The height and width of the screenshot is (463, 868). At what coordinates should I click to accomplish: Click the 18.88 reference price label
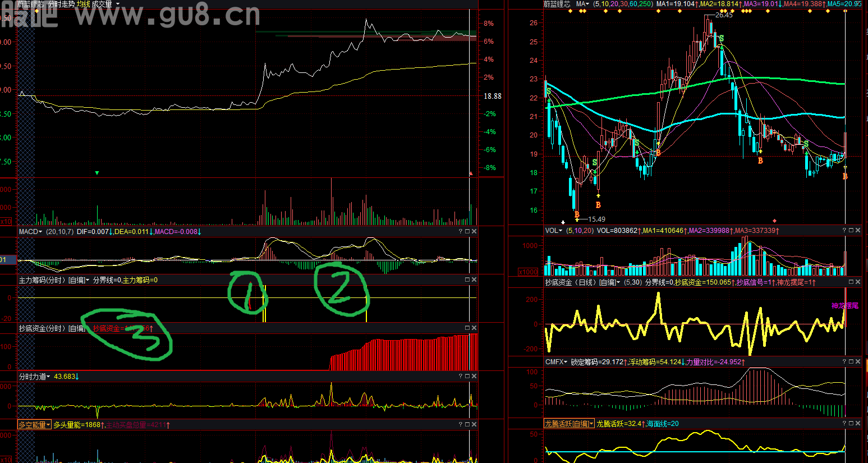[x=493, y=96]
